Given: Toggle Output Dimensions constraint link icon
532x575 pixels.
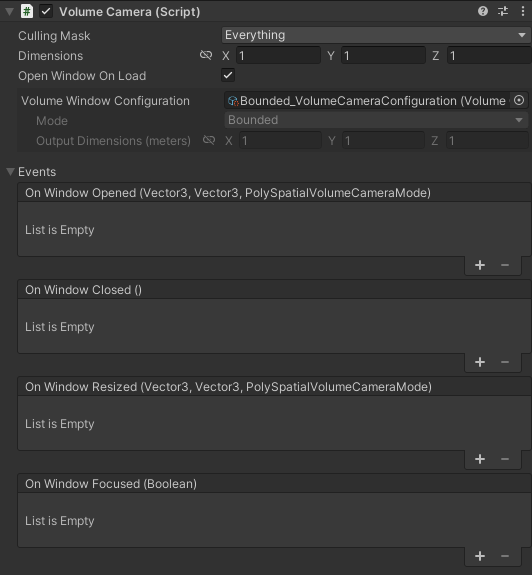Looking at the screenshot, I should pos(209,140).
